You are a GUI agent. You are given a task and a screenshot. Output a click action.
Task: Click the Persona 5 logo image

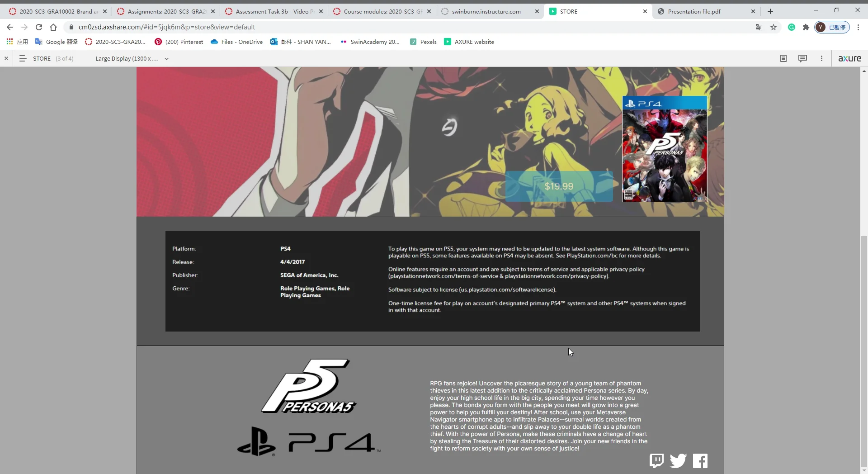click(309, 386)
